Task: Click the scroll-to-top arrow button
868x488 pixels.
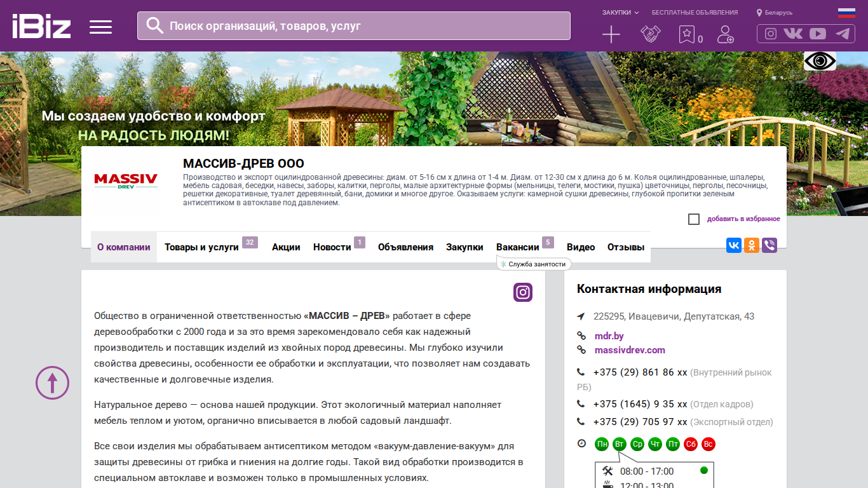Action: tap(52, 383)
